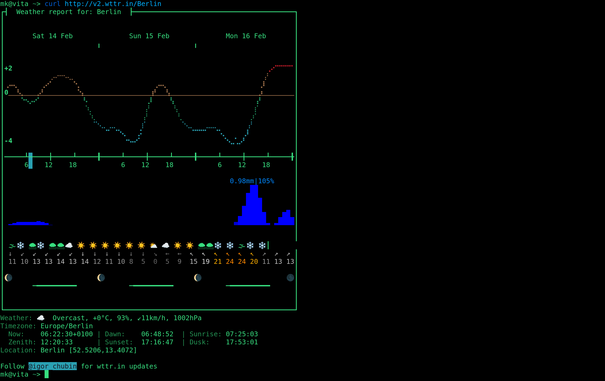Click the white cloud icon before the first sun

click(69, 246)
